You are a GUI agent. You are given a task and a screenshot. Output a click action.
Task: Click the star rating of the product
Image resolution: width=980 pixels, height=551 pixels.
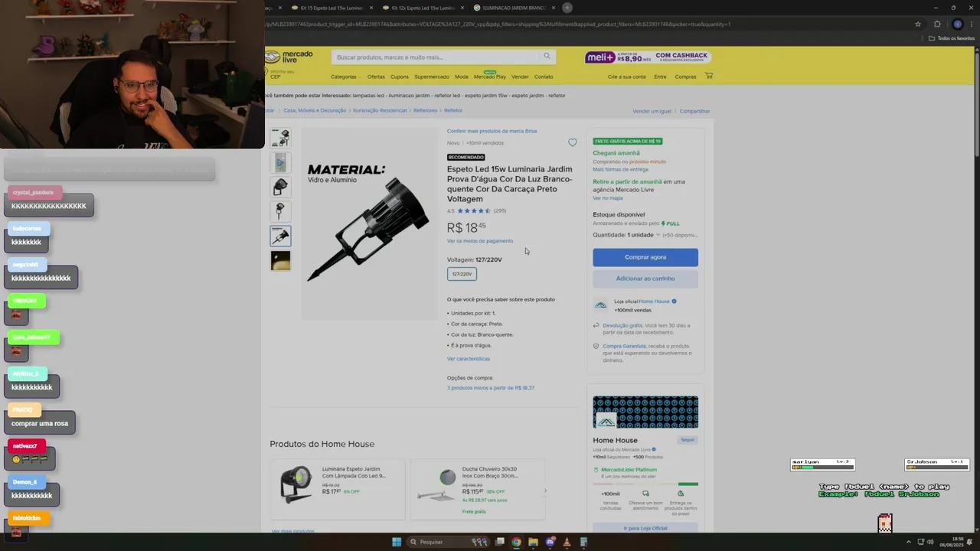pyautogui.click(x=474, y=210)
